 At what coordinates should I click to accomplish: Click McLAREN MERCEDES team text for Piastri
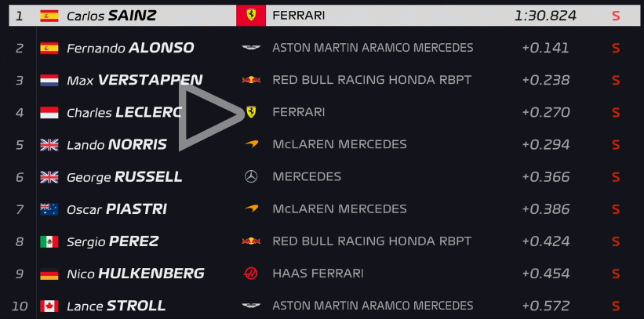[x=340, y=209]
